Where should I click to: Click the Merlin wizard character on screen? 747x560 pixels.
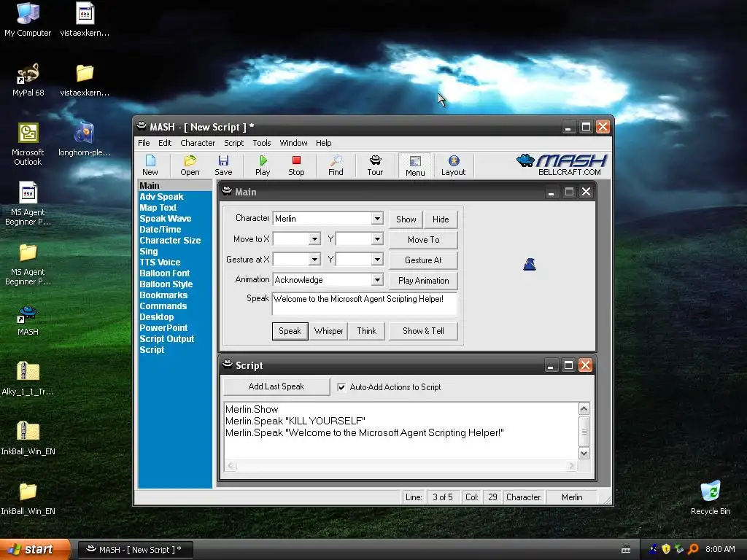[x=530, y=264]
